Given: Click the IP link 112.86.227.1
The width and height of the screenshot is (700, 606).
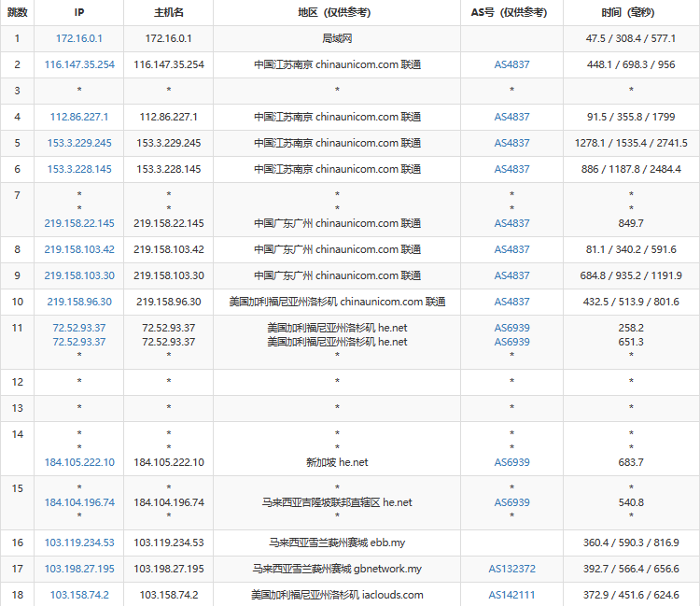Looking at the screenshot, I should (x=79, y=117).
